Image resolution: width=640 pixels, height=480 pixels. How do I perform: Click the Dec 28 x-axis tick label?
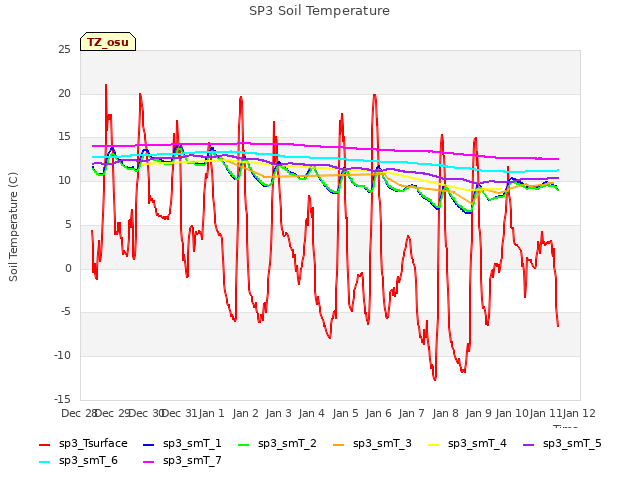pyautogui.click(x=79, y=413)
